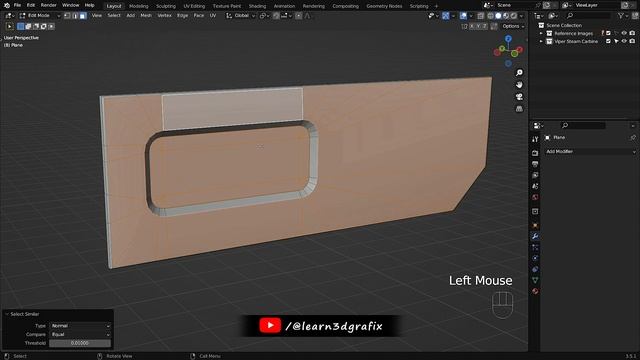
Task: Open Add Modifier dropdown
Action: [x=590, y=151]
